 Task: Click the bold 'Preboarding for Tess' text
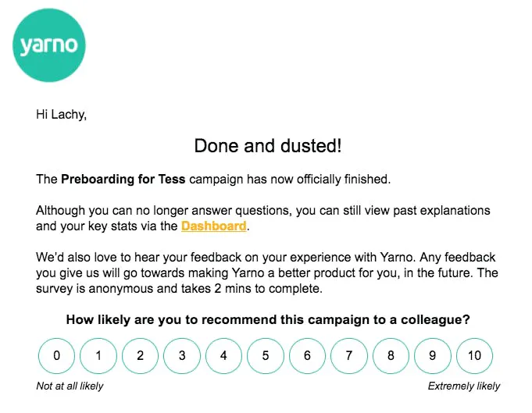[123, 179]
